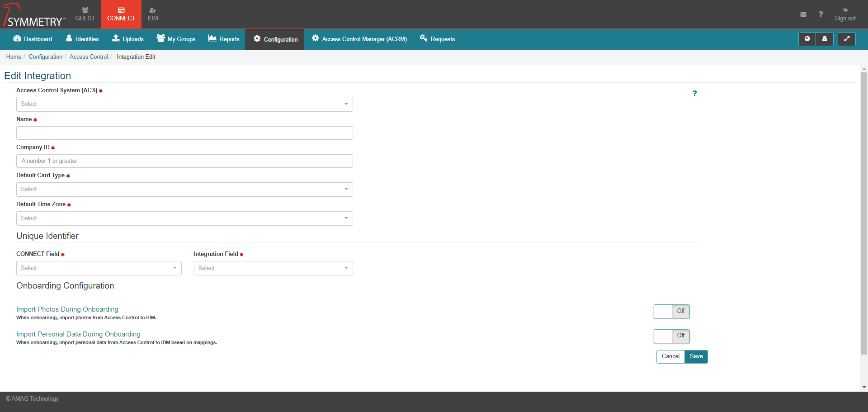The image size is (868, 412).
Task: Click the Import Photos During Onboarding label
Action: [x=67, y=309]
